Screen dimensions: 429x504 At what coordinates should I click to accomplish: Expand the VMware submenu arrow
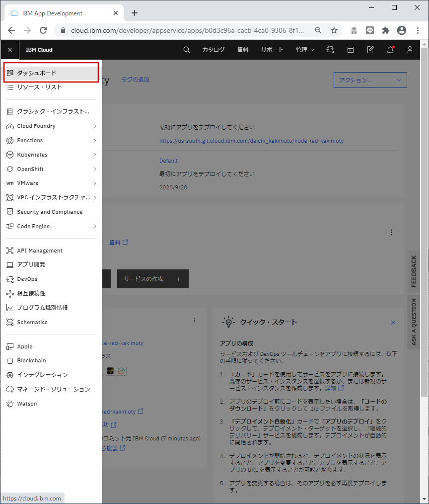tap(95, 183)
